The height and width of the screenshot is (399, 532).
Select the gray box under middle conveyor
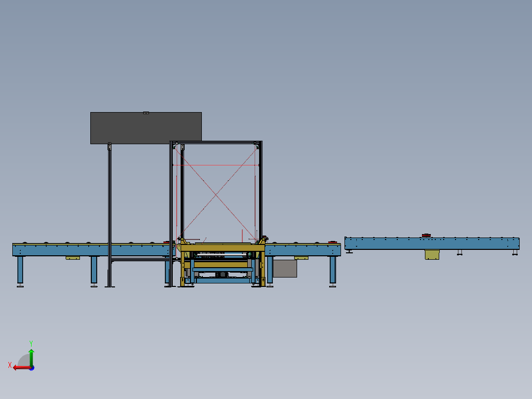coord(285,269)
